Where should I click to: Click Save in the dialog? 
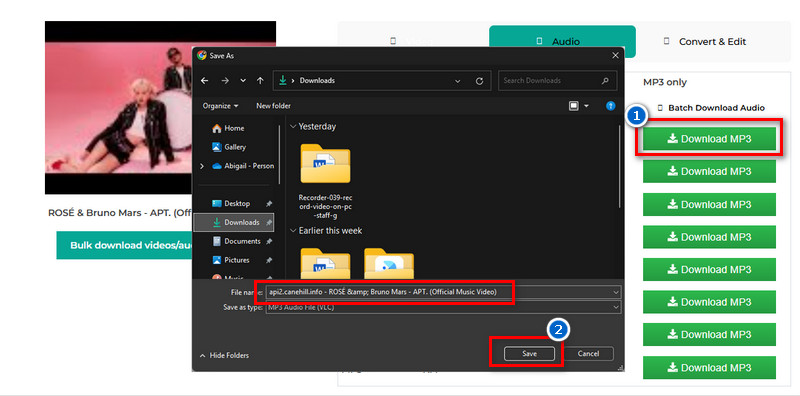click(x=529, y=354)
